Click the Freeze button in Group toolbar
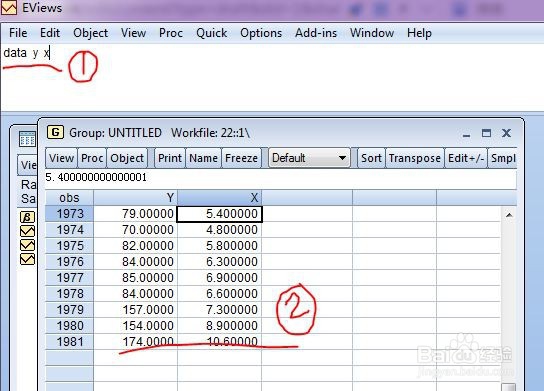This screenshot has width=544, height=391. (241, 158)
